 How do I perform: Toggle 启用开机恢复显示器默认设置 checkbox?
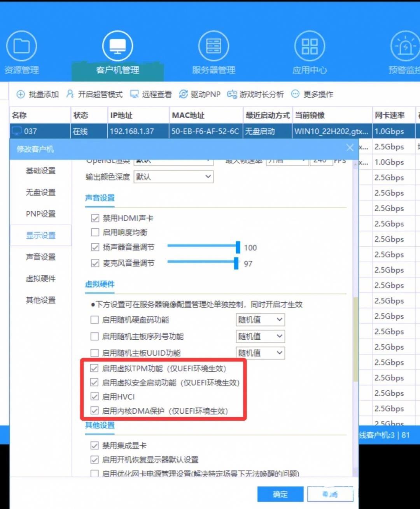pos(94,460)
